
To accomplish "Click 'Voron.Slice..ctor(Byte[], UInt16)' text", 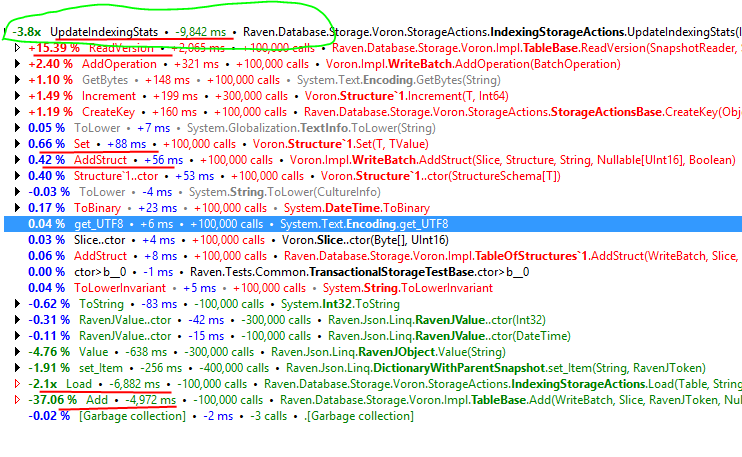I will click(x=365, y=240).
